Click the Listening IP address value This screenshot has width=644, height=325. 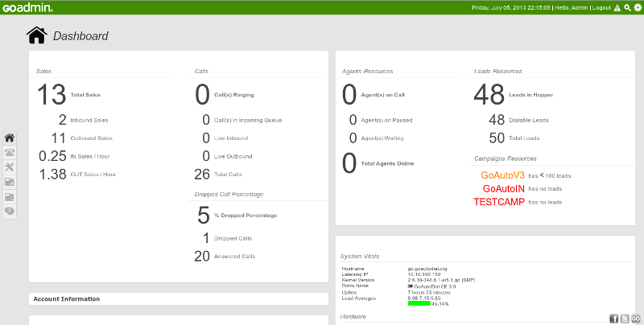[x=424, y=274]
